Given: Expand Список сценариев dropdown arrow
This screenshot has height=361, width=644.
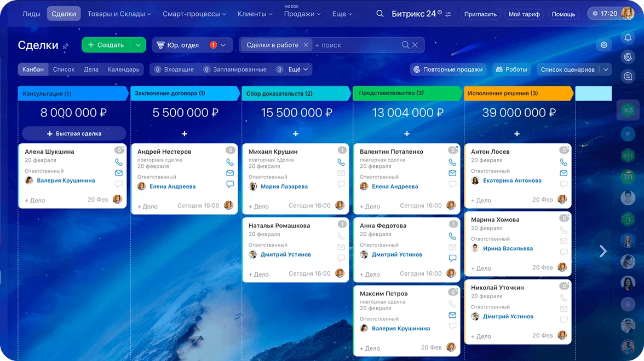Looking at the screenshot, I should [x=606, y=70].
